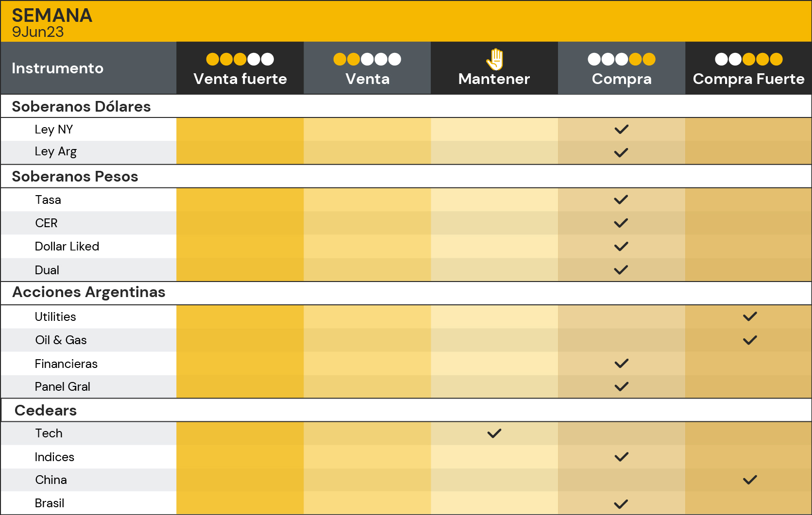Screen dimensions: 812x515
Task: Click the Compra Fuerte rating dots
Action: (749, 59)
